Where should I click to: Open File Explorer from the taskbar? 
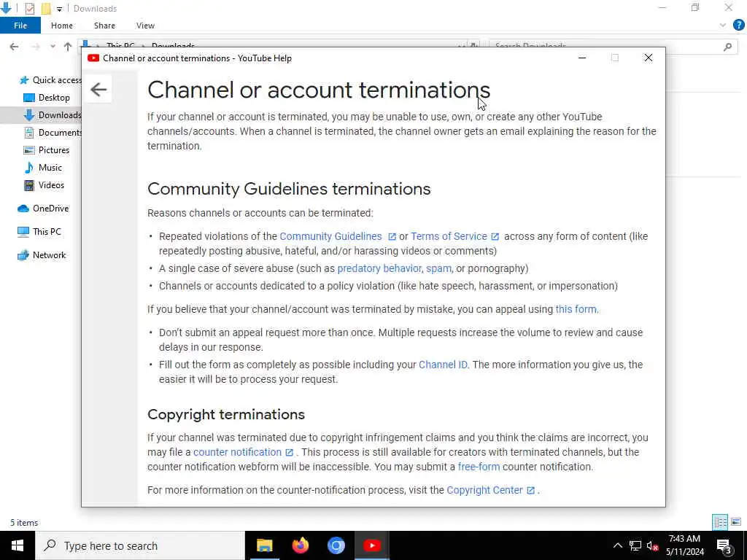point(264,545)
